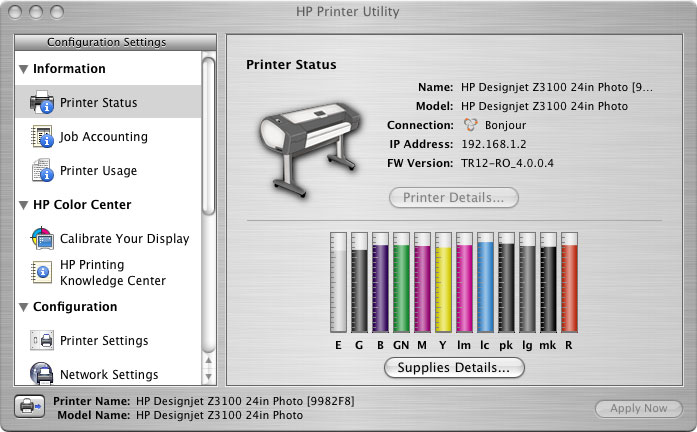Click the Network Settings icon
Image resolution: width=697 pixels, height=432 pixels.
point(42,373)
